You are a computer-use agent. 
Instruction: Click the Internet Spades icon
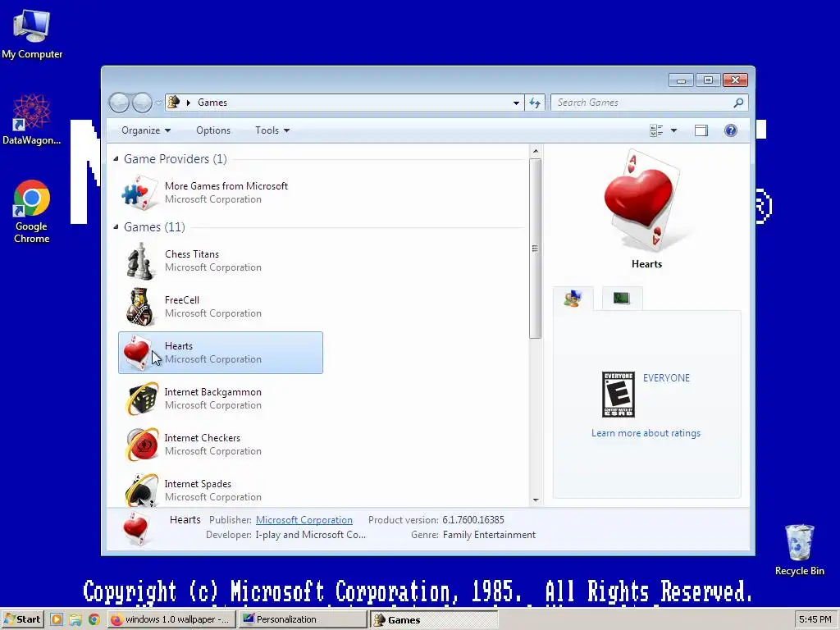point(142,490)
